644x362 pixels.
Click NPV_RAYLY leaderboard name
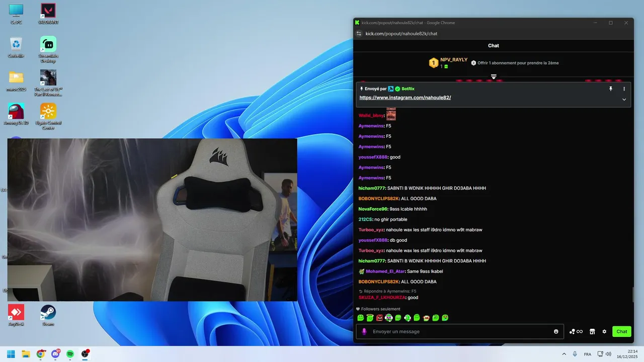[454, 59]
